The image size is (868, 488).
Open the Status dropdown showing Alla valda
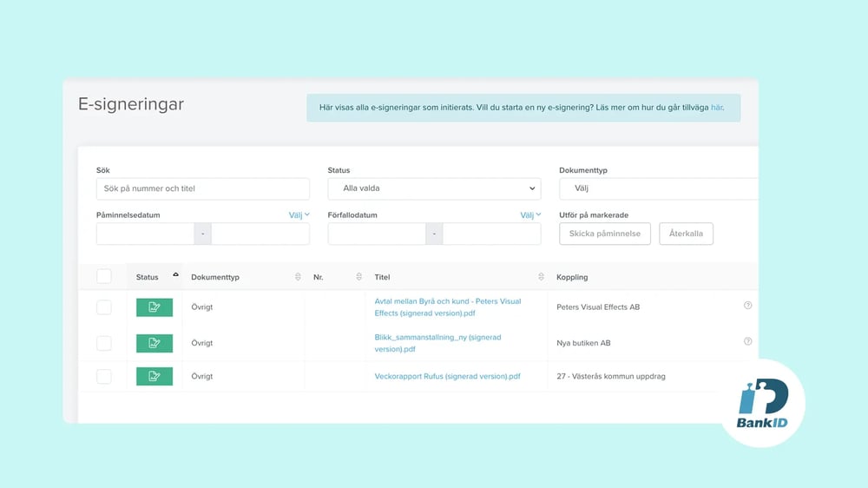pyautogui.click(x=434, y=188)
